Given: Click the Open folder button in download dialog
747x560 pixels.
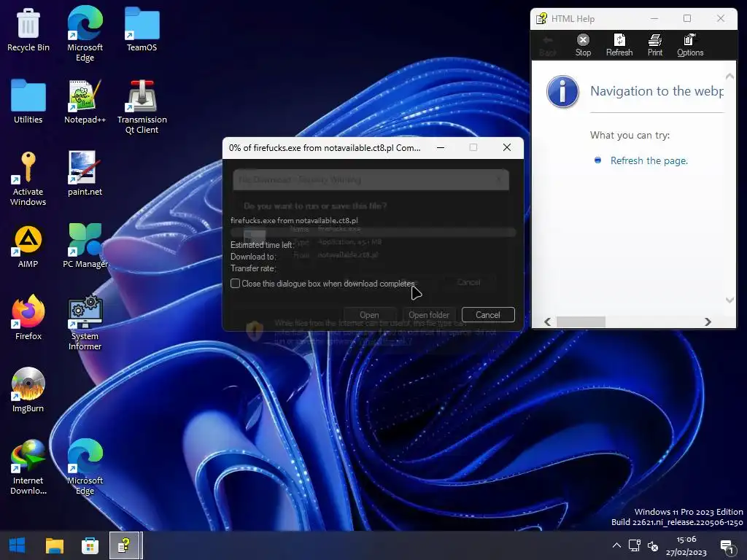Looking at the screenshot, I should (x=429, y=315).
